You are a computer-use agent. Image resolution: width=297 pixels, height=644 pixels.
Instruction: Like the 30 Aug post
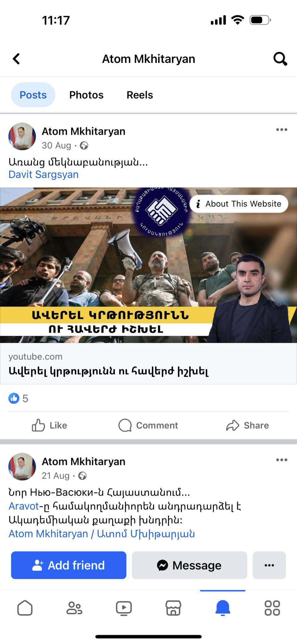tap(49, 425)
